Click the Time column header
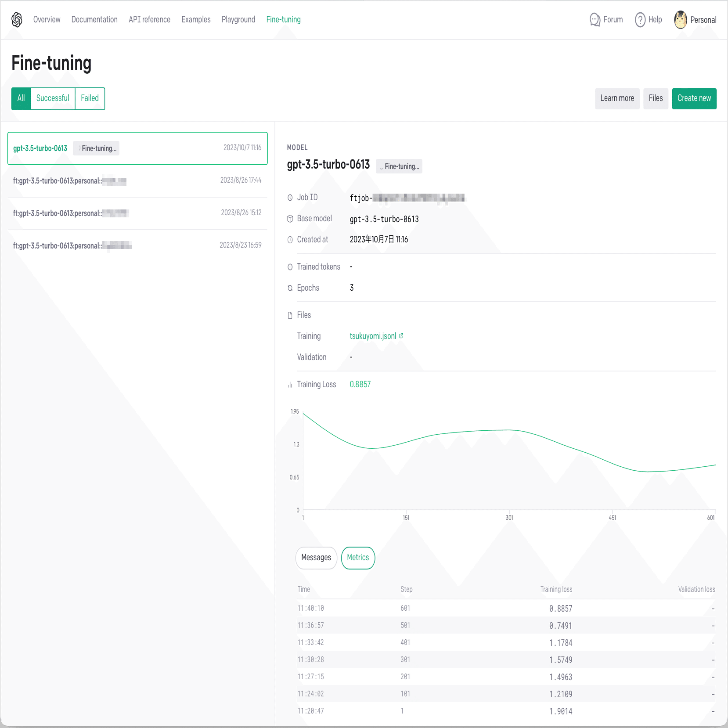The width and height of the screenshot is (728, 728). (x=304, y=590)
